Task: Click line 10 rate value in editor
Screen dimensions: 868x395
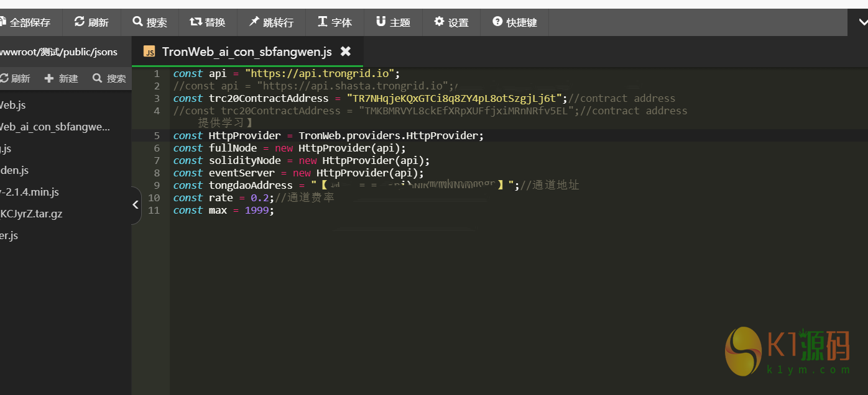Action: click(x=261, y=198)
